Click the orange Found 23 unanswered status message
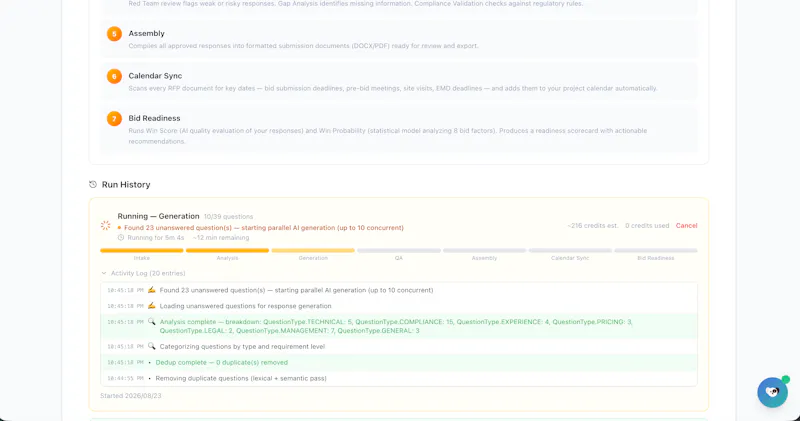800x421 pixels. pos(264,228)
